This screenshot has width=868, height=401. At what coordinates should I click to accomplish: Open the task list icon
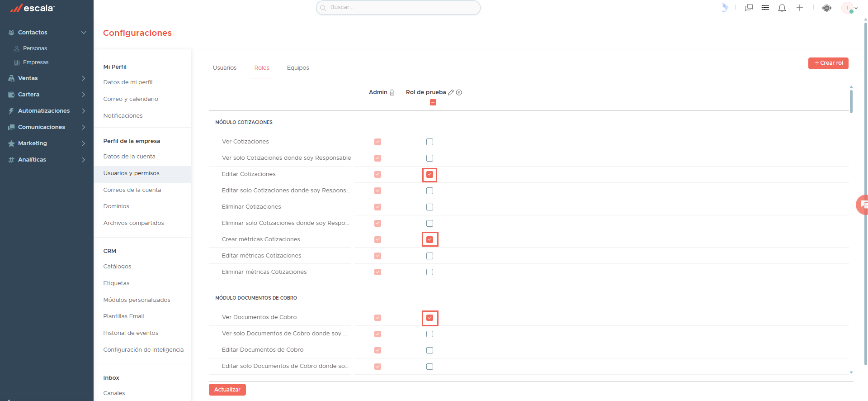click(x=765, y=8)
